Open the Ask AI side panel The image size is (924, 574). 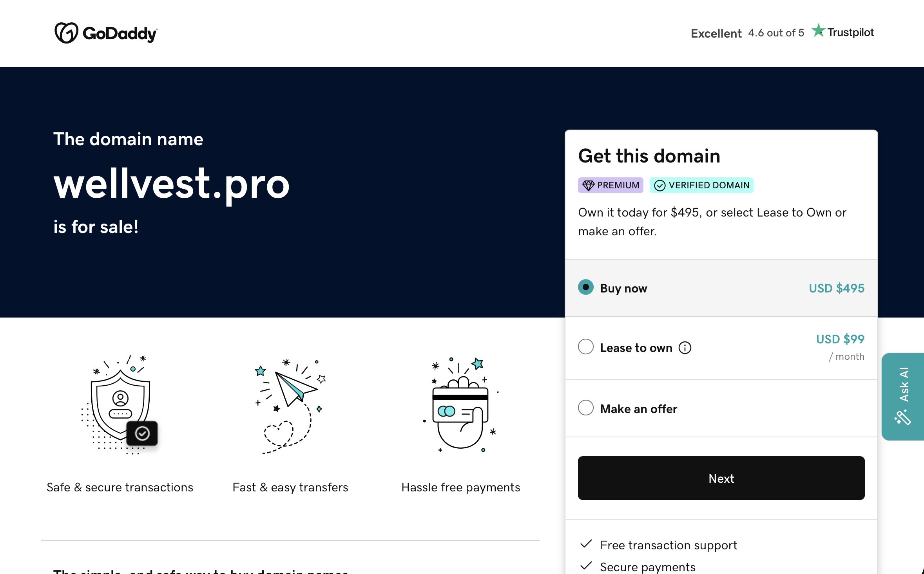(x=902, y=395)
